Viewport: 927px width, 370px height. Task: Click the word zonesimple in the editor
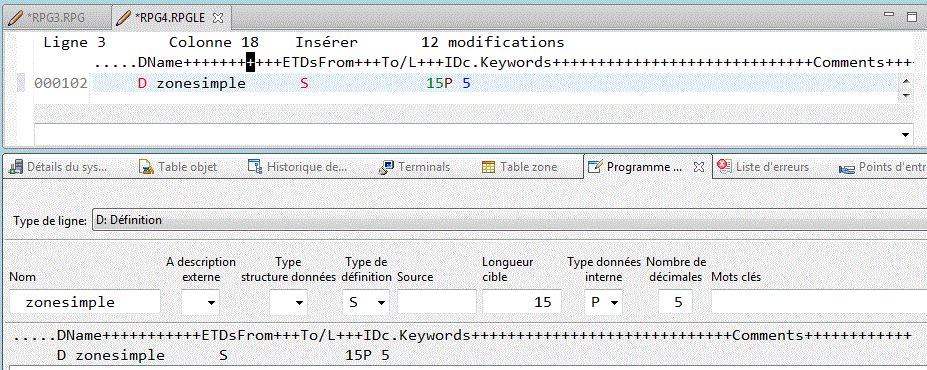(x=201, y=83)
